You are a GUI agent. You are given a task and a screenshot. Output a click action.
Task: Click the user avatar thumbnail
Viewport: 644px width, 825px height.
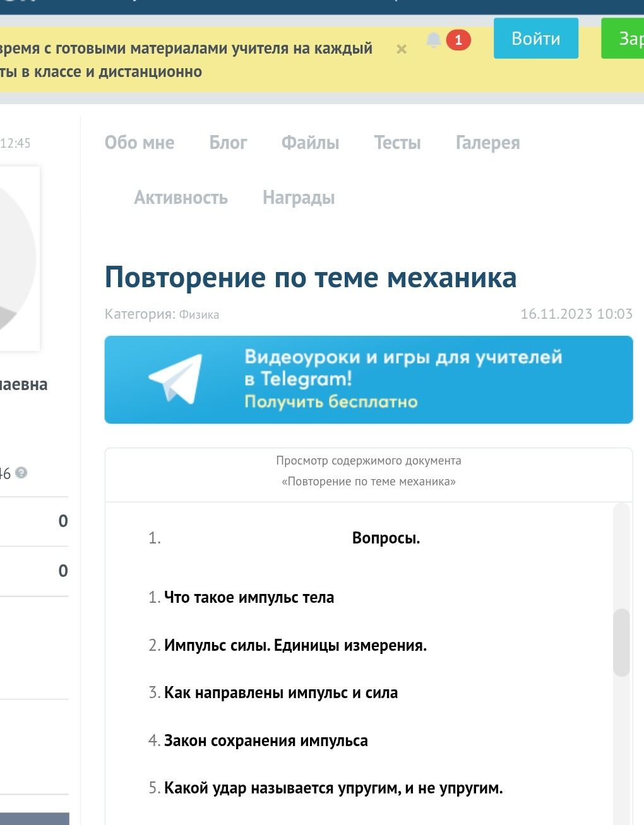click(x=19, y=258)
